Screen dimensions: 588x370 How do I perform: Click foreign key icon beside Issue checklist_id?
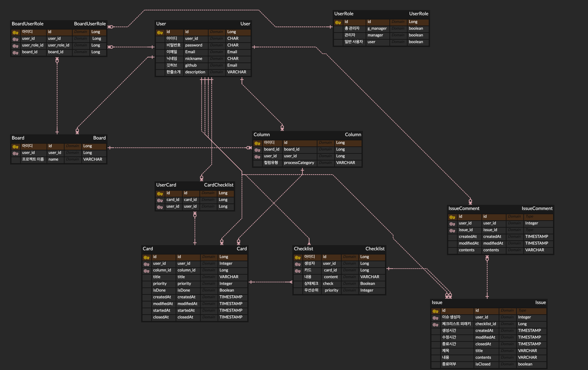[435, 325]
